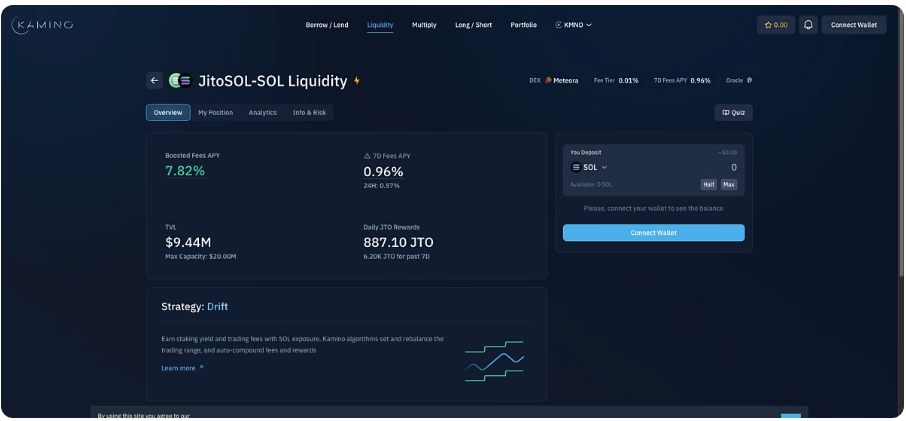The height and width of the screenshot is (421, 906).
Task: Switch to the Analytics tab
Action: 262,113
